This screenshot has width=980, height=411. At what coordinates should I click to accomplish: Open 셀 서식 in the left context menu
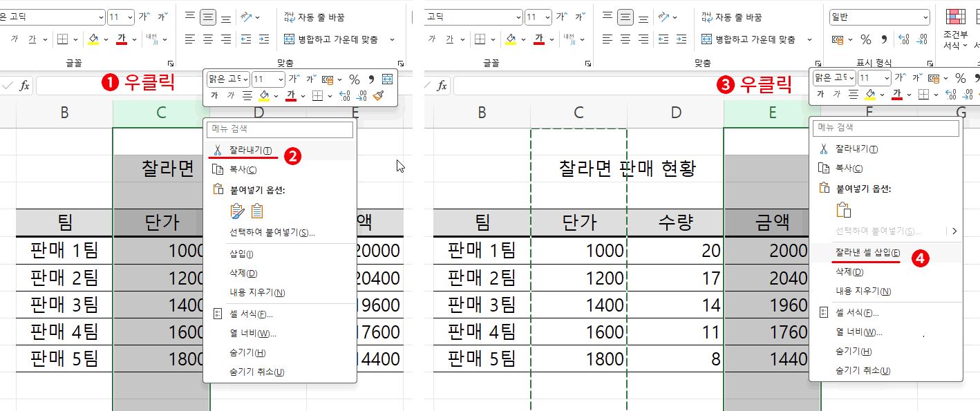[280, 314]
